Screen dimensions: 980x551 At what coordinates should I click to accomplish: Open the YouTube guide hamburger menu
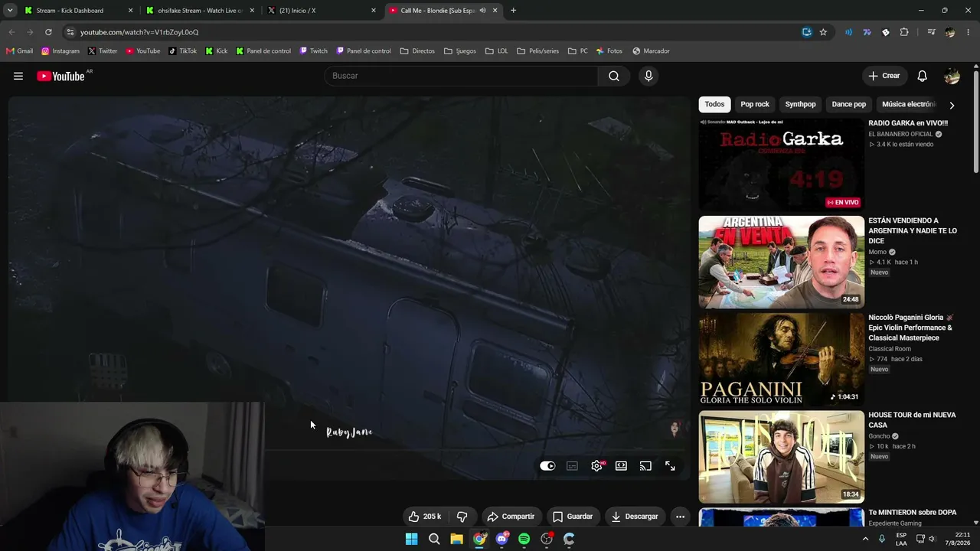[18, 76]
